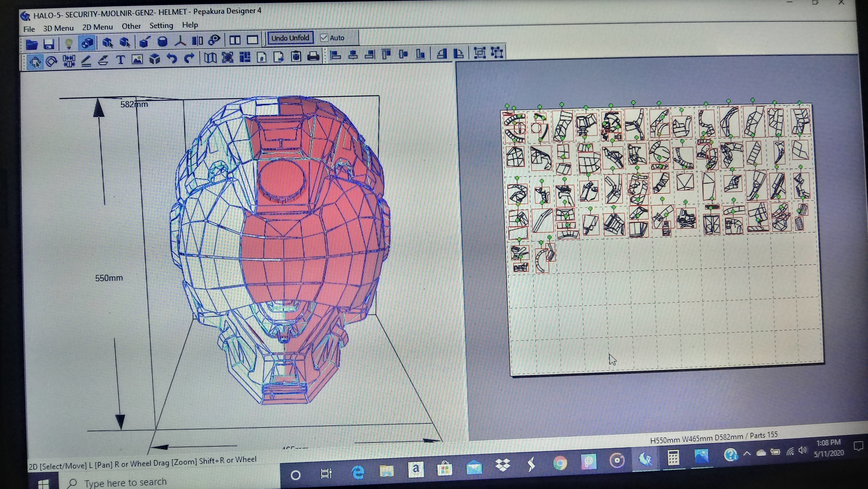
Task: Expand the system tray hidden icons chevron
Action: click(x=747, y=453)
